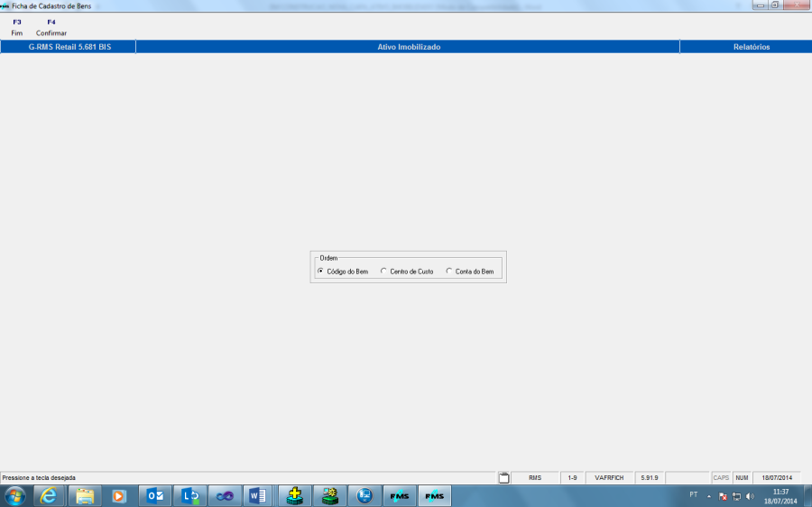Click the status bar date 18/07/2014
This screenshot has height=507, width=812.
tap(777, 477)
